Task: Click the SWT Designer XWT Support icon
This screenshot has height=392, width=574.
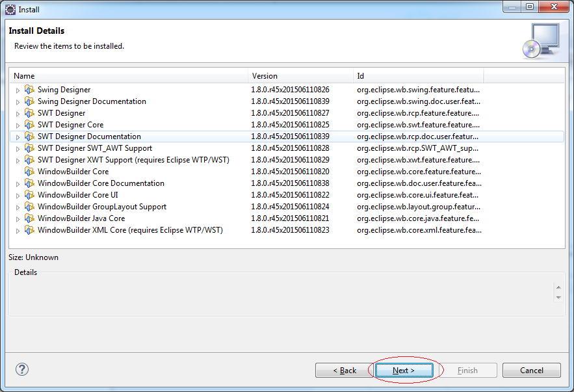Action: (x=29, y=159)
